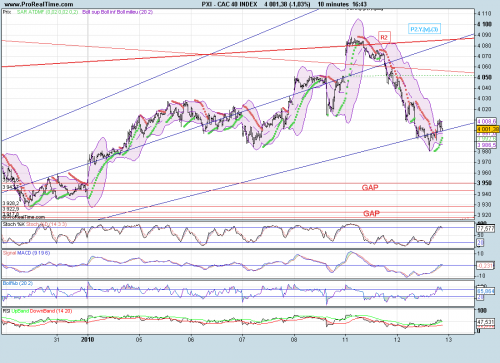Click the 4 070 price axis value
Viewport: 500px width, 363px height.
coord(484,56)
